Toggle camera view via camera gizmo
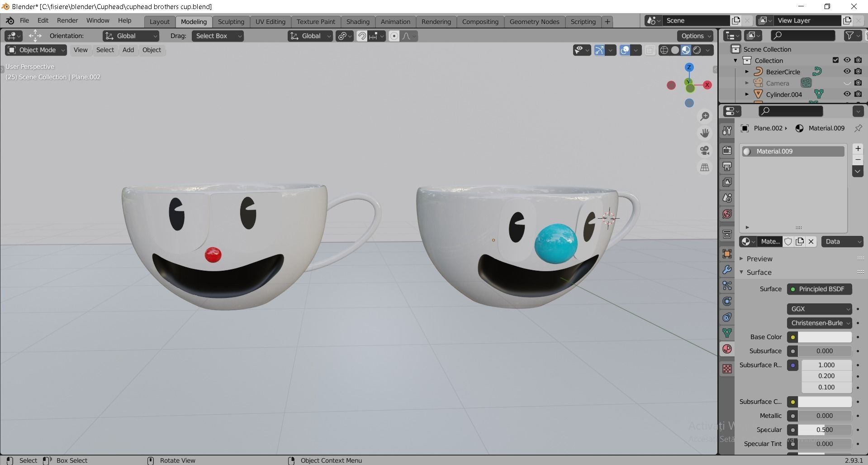The image size is (868, 465). point(705,150)
